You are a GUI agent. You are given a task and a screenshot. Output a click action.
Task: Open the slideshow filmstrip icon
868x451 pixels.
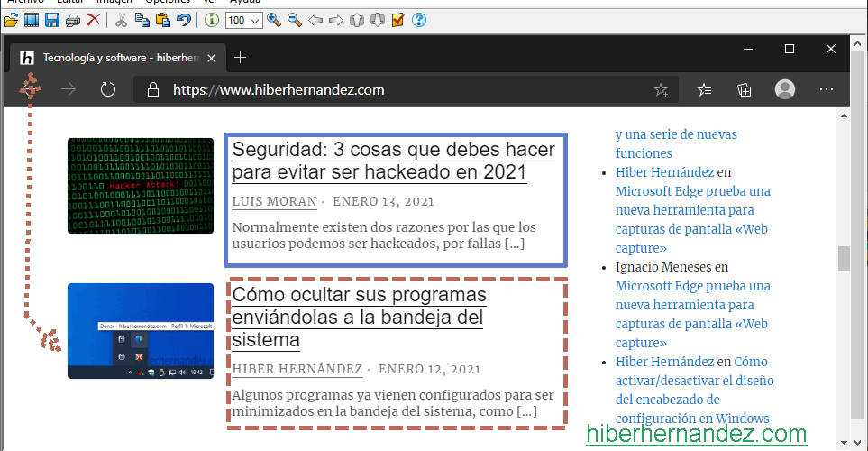coord(32,21)
